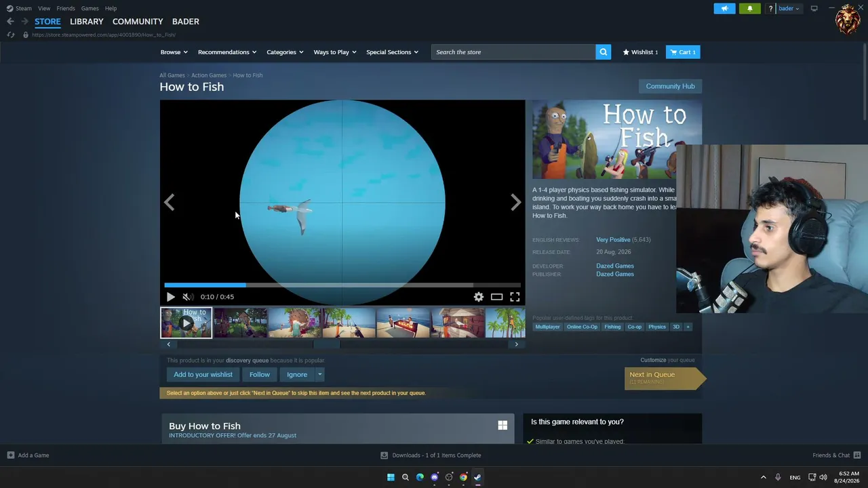Image resolution: width=868 pixels, height=488 pixels.
Task: Open video player settings gear
Action: click(x=479, y=297)
